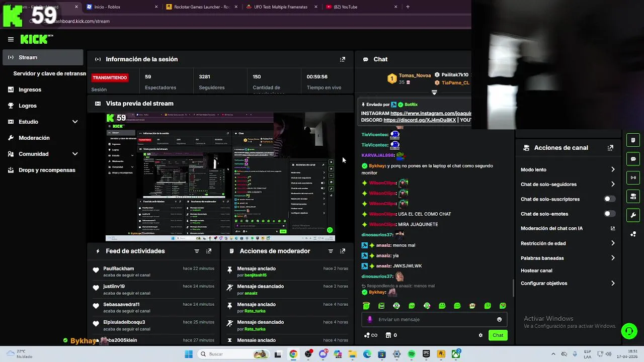
Task: Click the purple microphone icon in message box
Action: coord(370,319)
